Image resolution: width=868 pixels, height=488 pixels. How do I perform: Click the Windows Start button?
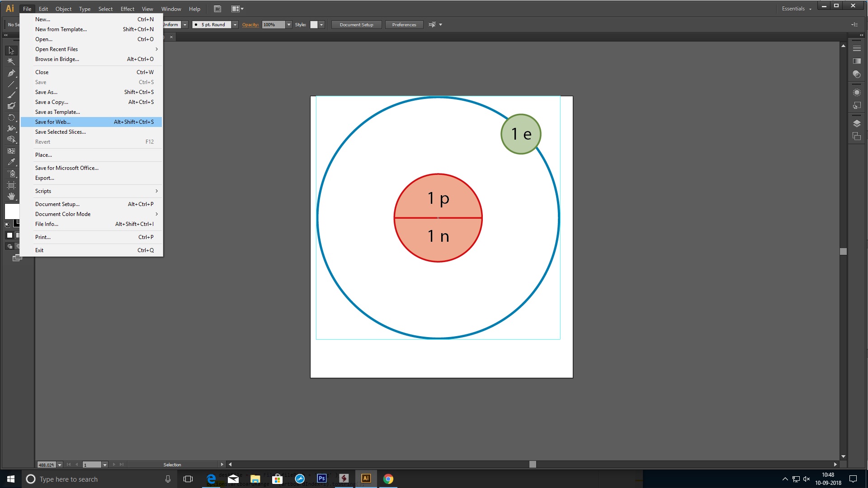point(11,479)
